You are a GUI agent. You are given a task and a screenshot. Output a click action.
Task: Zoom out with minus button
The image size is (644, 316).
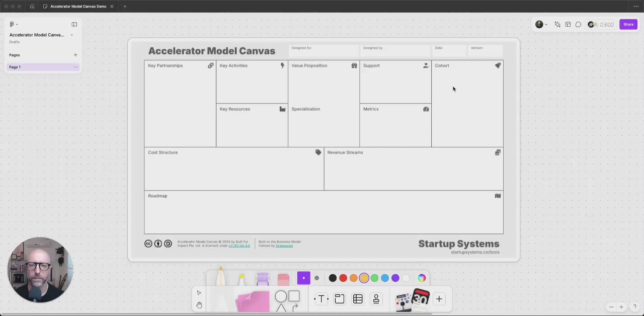click(x=611, y=307)
